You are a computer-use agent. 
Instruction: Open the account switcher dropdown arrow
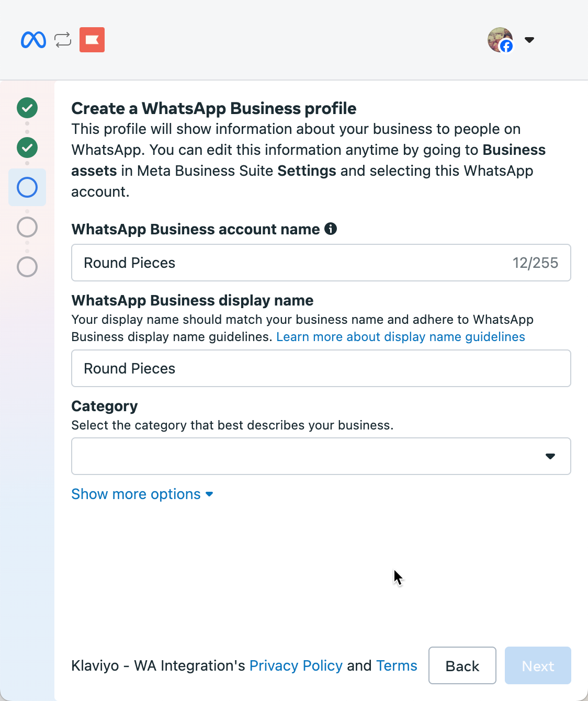pyautogui.click(x=529, y=40)
